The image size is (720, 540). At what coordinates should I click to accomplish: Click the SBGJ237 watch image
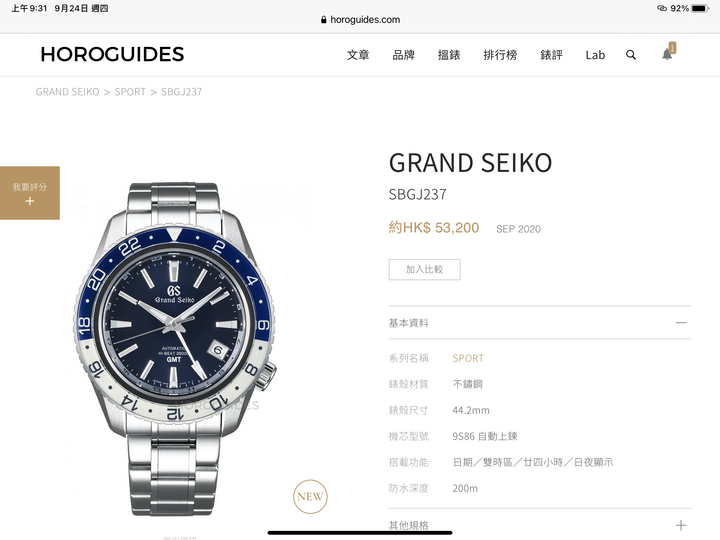(175, 349)
